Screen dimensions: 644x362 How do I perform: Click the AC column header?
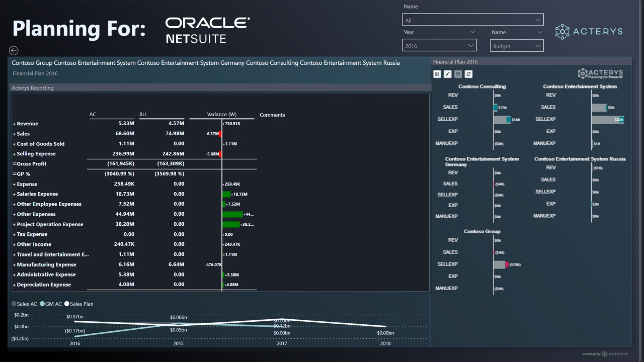click(93, 115)
